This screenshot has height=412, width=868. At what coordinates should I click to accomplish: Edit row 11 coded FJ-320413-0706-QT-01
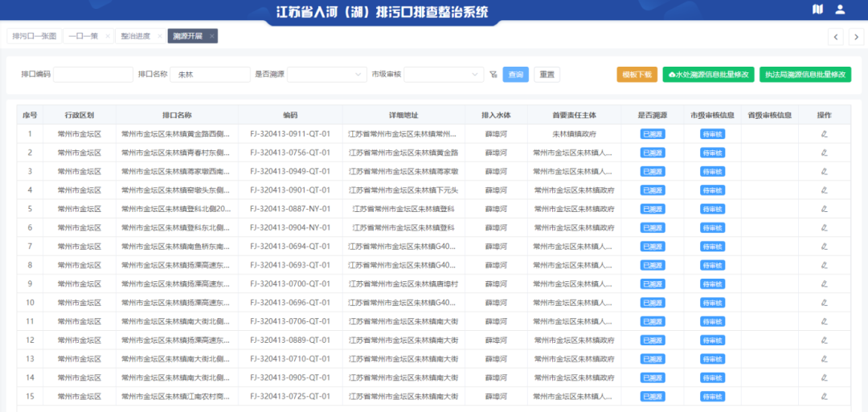point(825,322)
